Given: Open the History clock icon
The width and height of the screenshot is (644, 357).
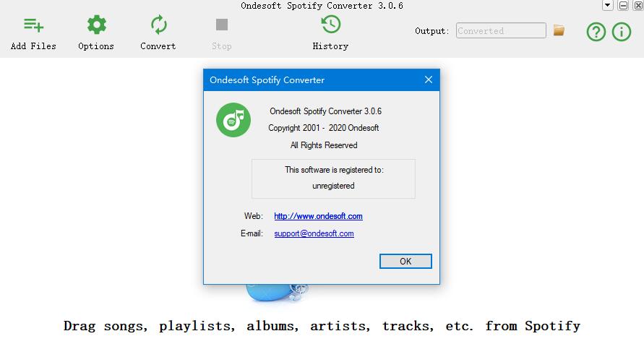Looking at the screenshot, I should point(330,25).
